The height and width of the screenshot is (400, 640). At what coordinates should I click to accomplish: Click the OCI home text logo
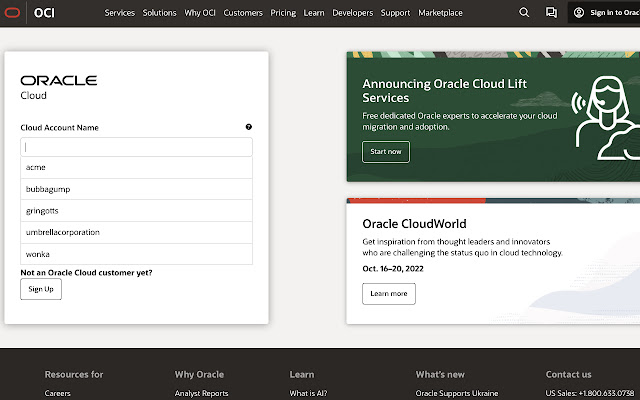click(44, 13)
